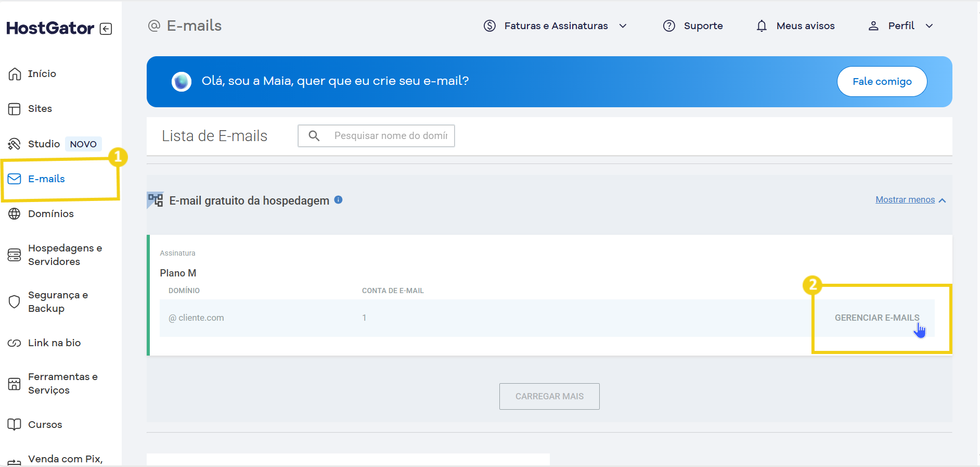Open Segurança e Backup shield icon
This screenshot has height=467, width=980.
(15, 301)
